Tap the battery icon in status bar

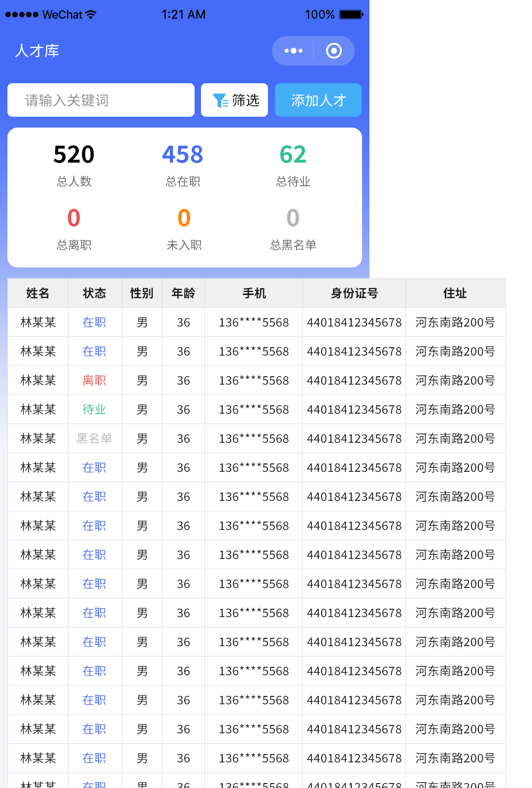[351, 15]
